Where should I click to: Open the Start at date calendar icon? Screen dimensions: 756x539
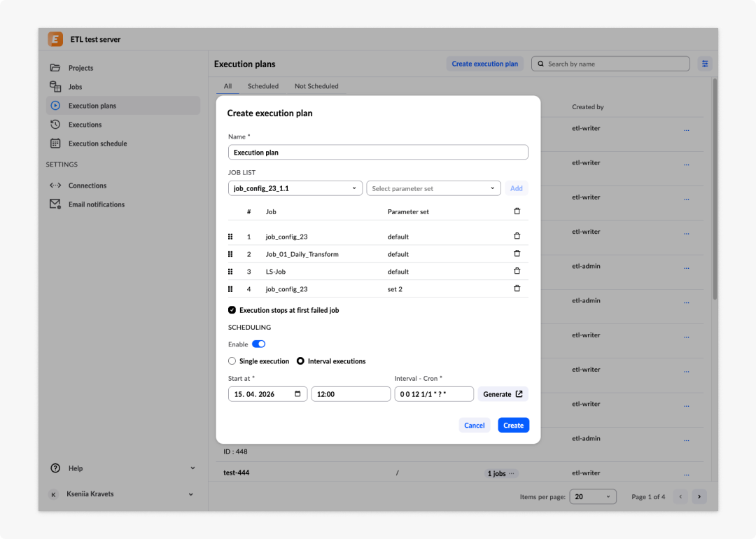click(297, 394)
